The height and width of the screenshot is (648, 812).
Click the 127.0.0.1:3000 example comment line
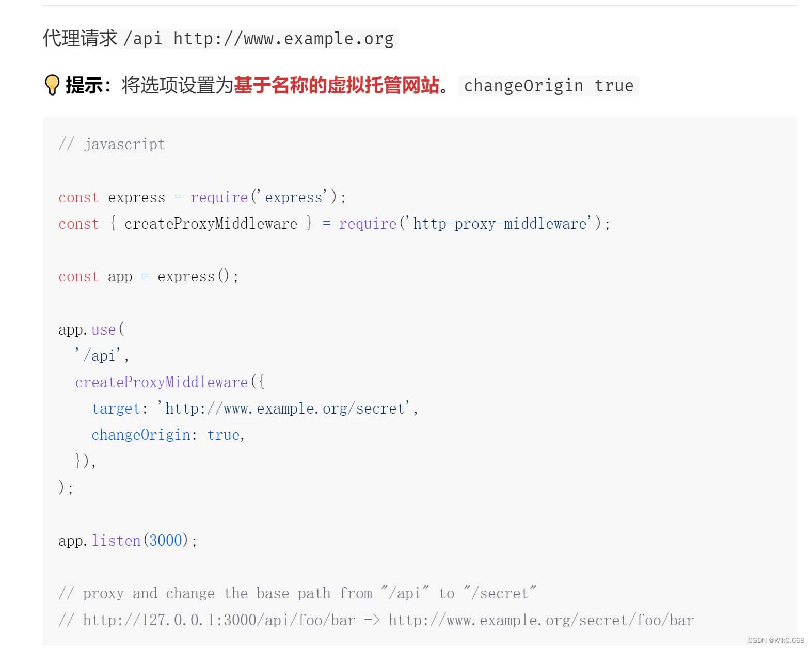pyautogui.click(x=376, y=620)
